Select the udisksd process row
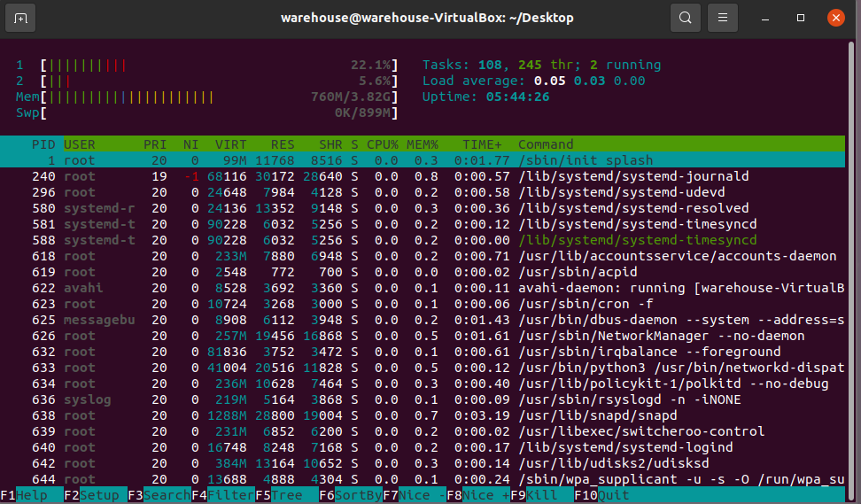The image size is (861, 504). point(423,463)
